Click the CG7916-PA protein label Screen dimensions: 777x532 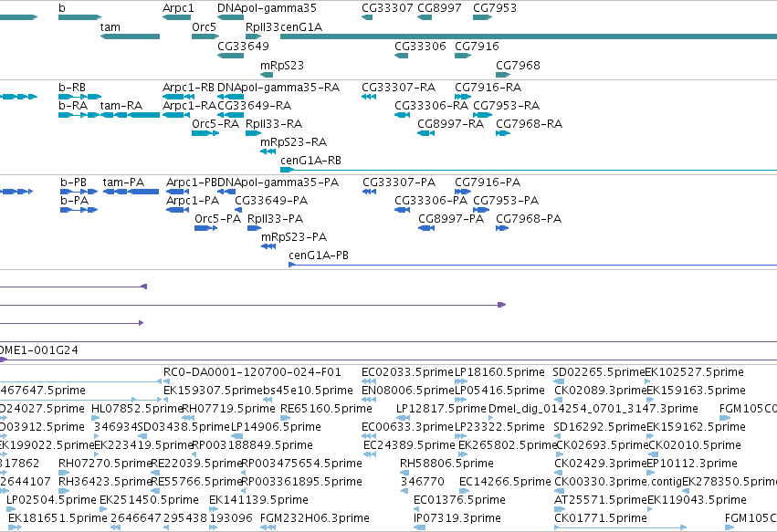[488, 183]
